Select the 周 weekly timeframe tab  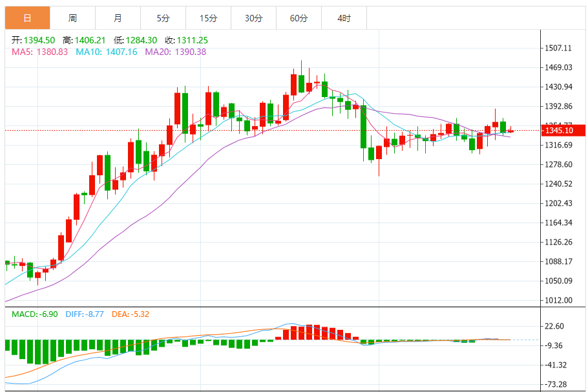(x=72, y=18)
